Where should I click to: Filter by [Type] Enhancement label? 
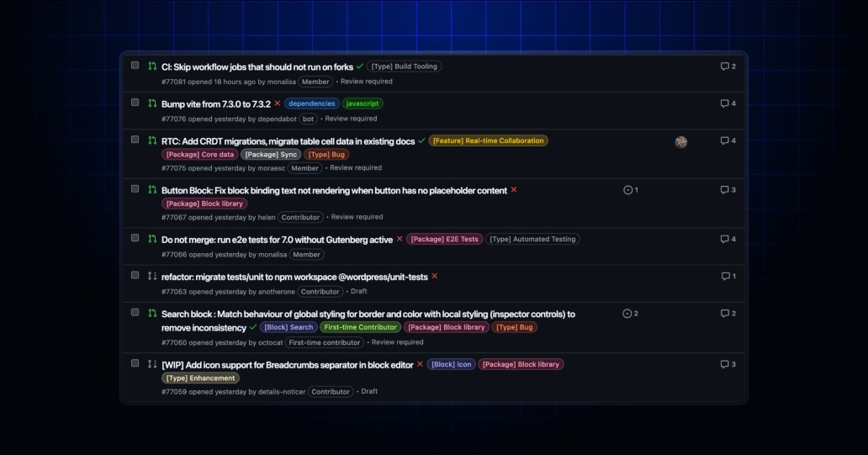click(x=200, y=378)
